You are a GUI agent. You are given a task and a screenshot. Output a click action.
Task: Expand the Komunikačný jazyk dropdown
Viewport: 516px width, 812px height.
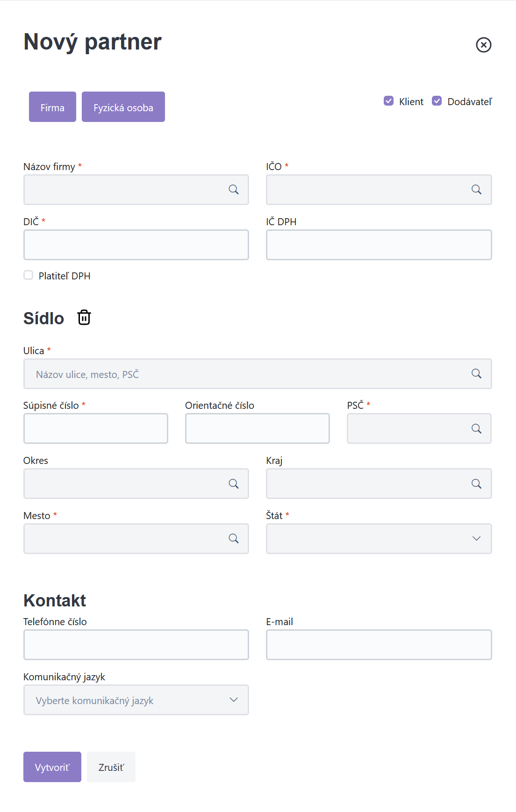136,700
